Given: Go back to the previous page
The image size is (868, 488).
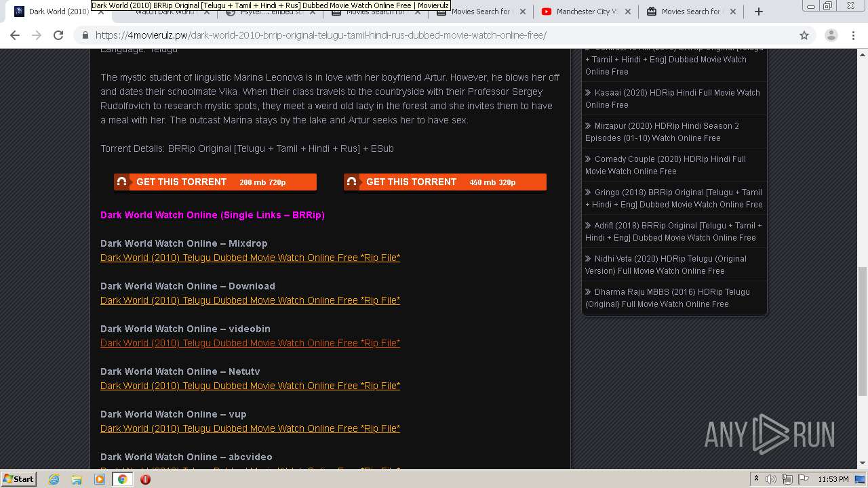Looking at the screenshot, I should pyautogui.click(x=15, y=35).
